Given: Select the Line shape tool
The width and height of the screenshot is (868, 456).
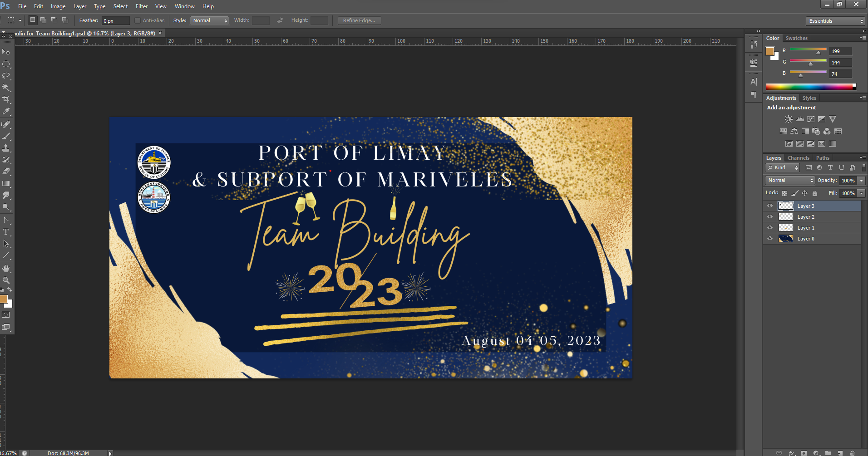Looking at the screenshot, I should [6, 255].
